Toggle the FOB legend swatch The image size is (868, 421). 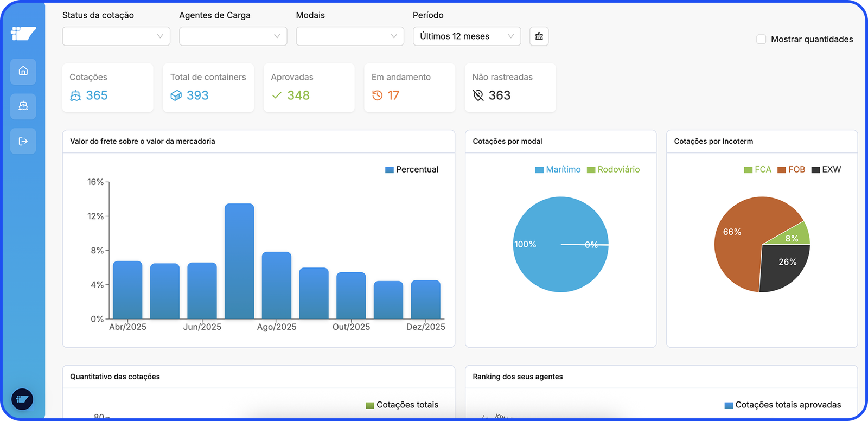(782, 170)
